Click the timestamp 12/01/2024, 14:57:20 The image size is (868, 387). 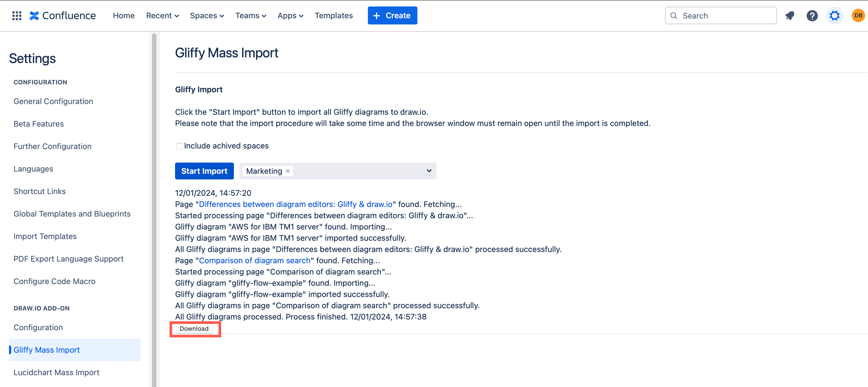coord(213,193)
